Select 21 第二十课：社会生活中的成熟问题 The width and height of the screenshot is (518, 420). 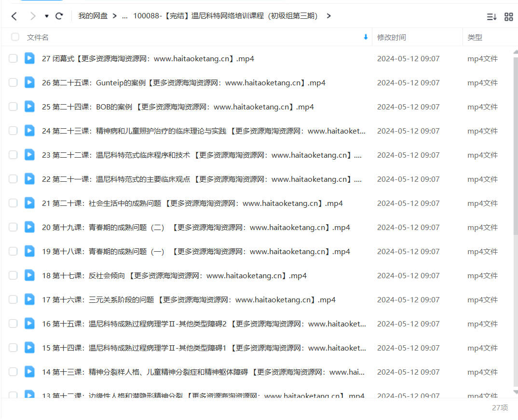coord(192,203)
